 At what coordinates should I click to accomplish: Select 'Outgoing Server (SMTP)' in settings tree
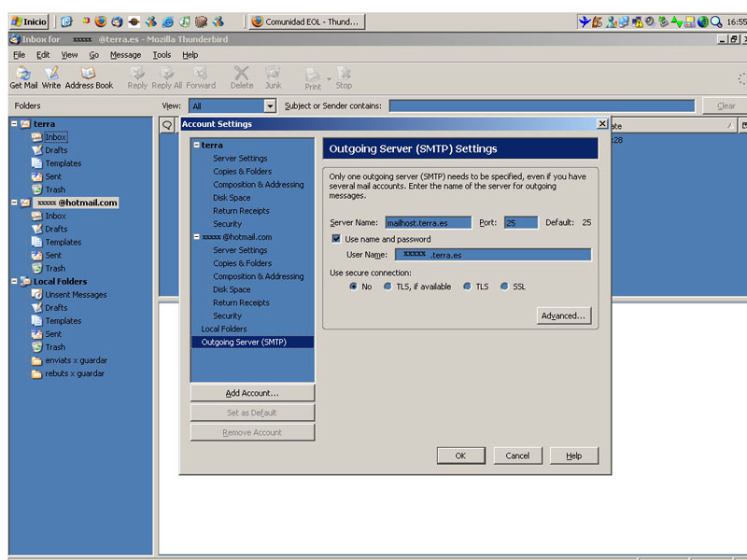coord(252,342)
